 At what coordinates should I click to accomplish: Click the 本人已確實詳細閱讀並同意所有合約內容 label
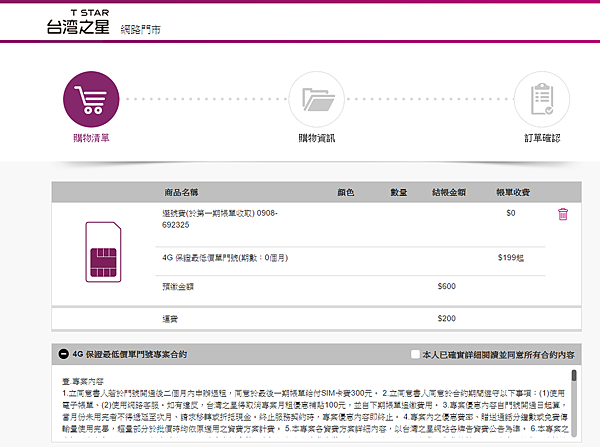point(498,355)
